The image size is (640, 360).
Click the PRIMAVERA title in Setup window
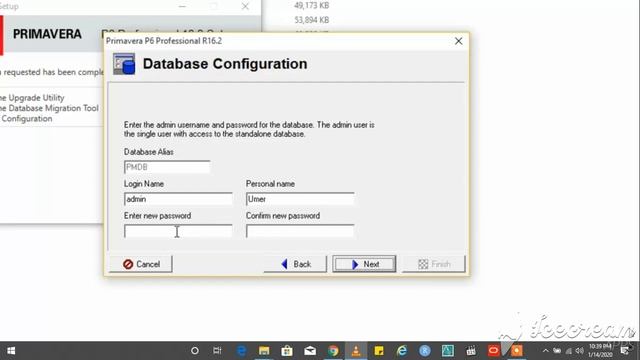click(47, 34)
